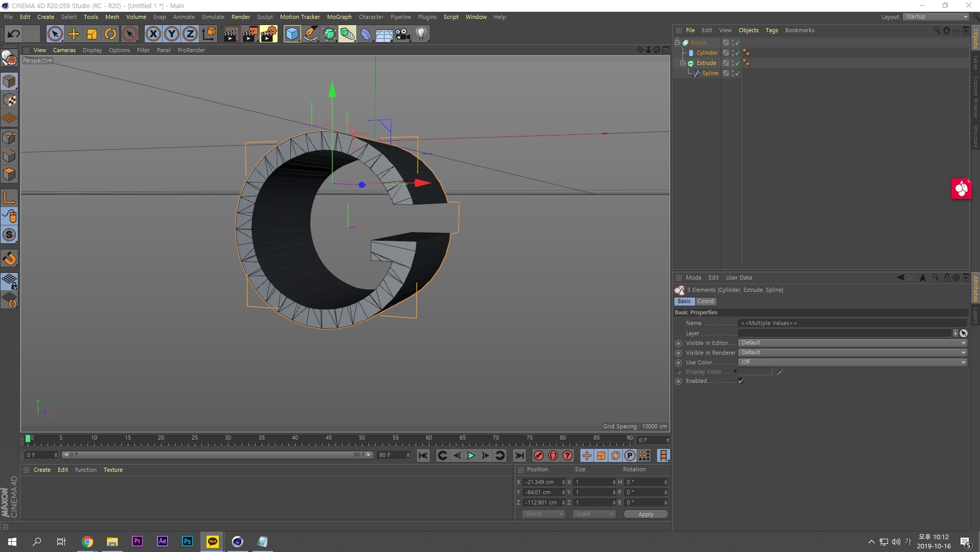Click the Display Color swatch
Viewport: 980px width, 552px height.
[x=755, y=372]
